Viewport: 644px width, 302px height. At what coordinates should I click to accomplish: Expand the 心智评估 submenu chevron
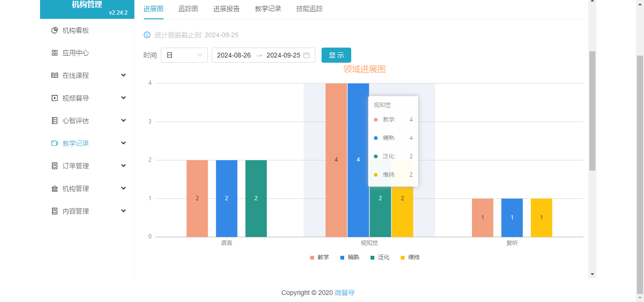point(124,121)
